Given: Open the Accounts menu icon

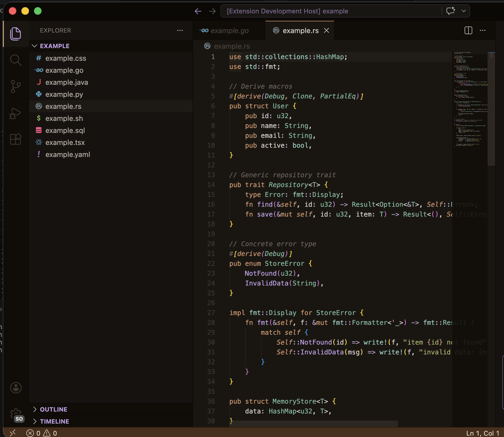Looking at the screenshot, I should coord(16,388).
